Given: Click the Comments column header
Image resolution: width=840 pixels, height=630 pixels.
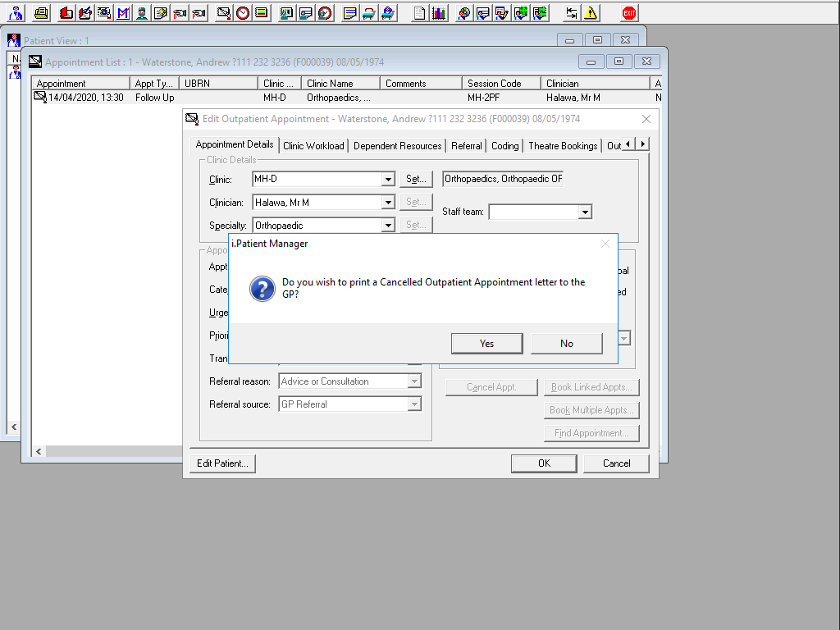Looking at the screenshot, I should [421, 84].
